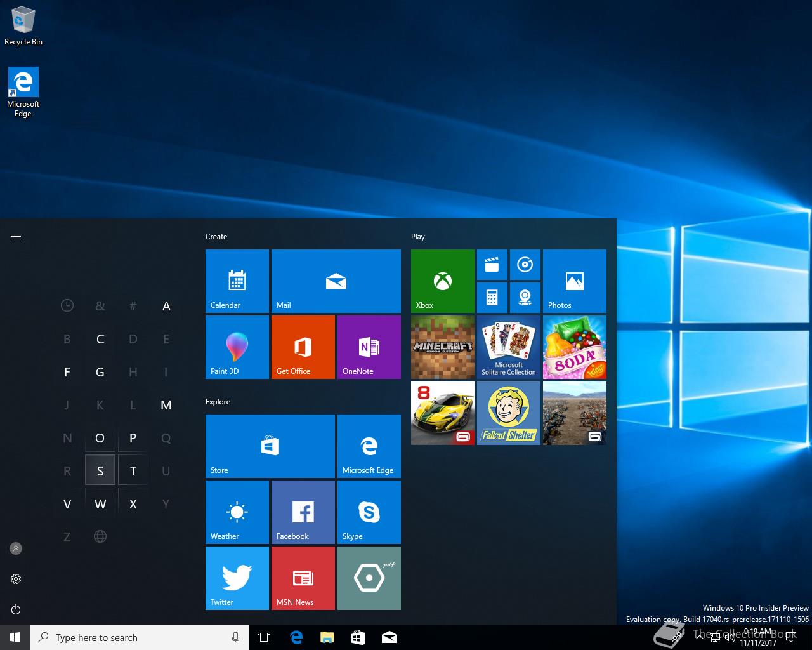
Task: Open Task View on taskbar
Action: (x=264, y=637)
